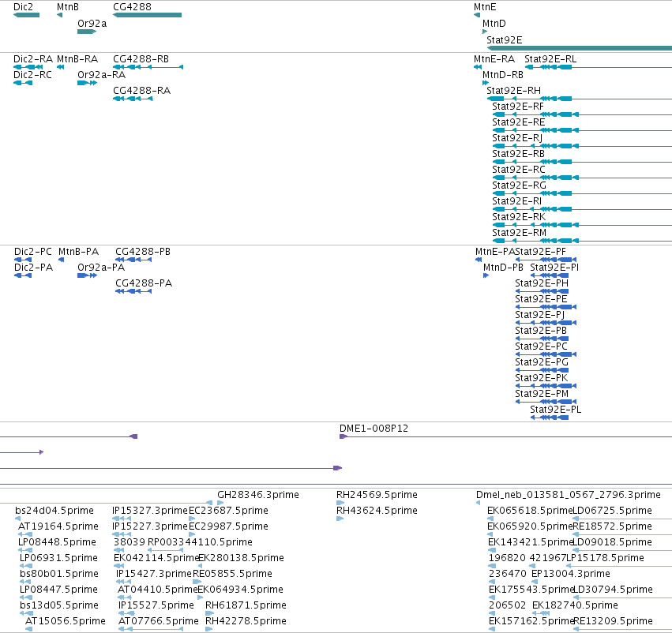Open the Stat92E-PG protein label
The height and width of the screenshot is (633, 672).
coord(542,362)
